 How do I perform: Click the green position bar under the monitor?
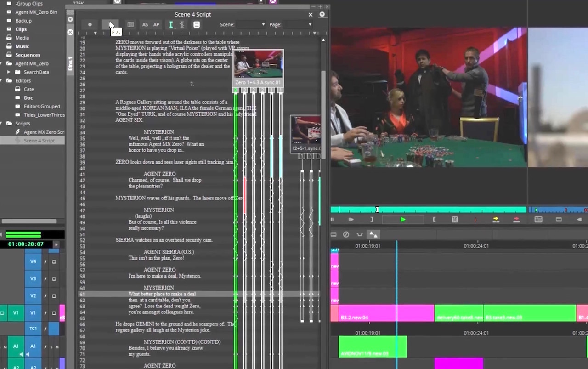pyautogui.click(x=427, y=210)
